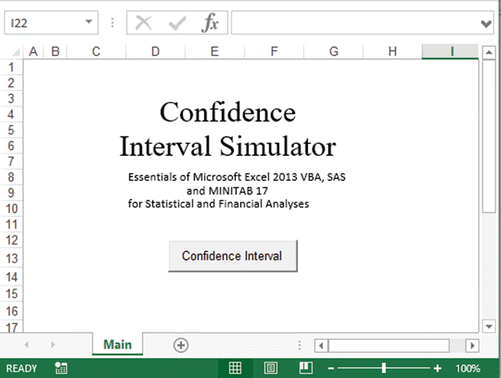Click next sheet navigation arrow
Viewport: 501px width, 378px height.
click(53, 345)
